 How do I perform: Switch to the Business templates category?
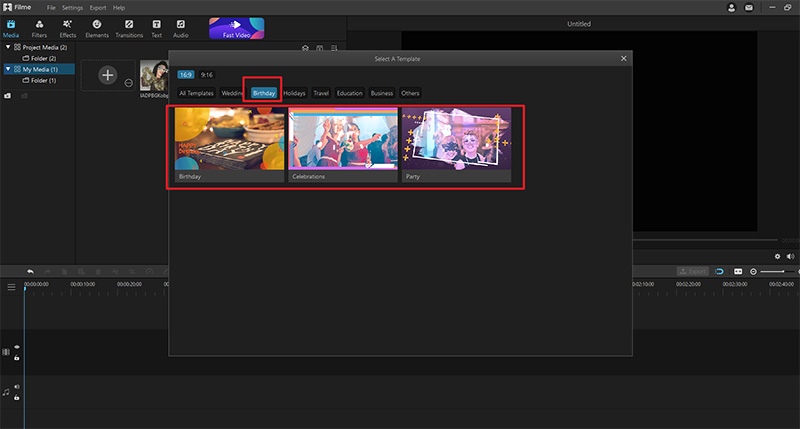[382, 93]
